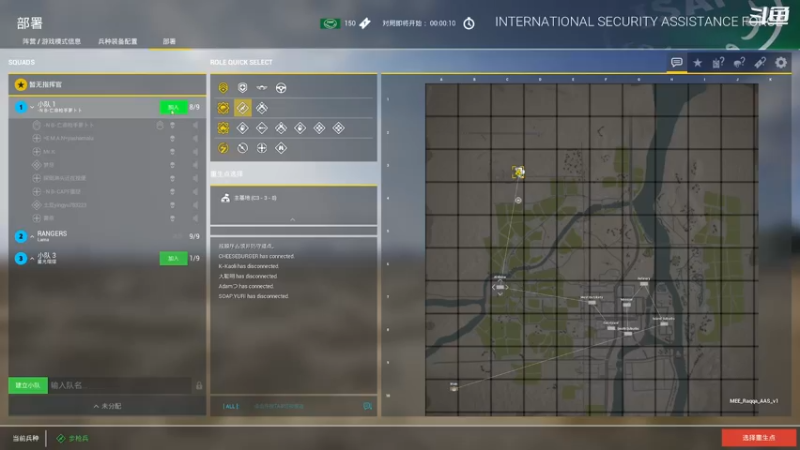Expand the 未分配 unassigned players list

(x=107, y=406)
